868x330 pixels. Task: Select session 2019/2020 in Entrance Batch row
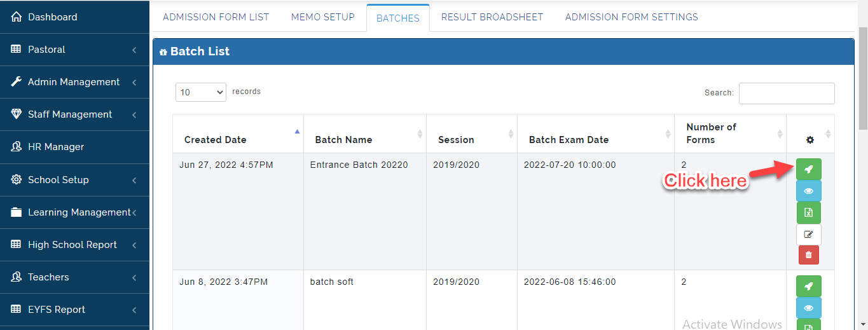472,211
